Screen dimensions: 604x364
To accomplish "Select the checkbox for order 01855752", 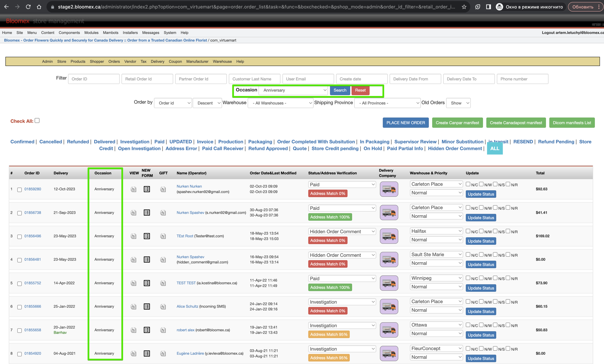I will tap(19, 284).
